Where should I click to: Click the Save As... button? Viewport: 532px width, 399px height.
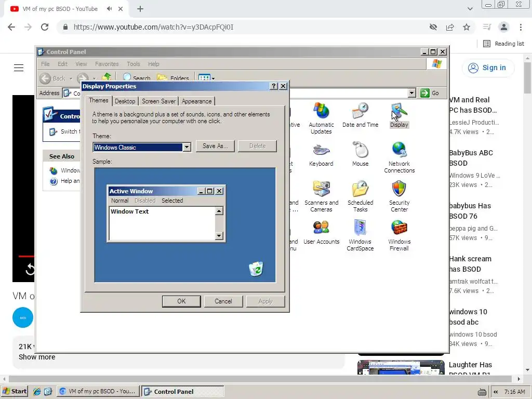pyautogui.click(x=215, y=146)
